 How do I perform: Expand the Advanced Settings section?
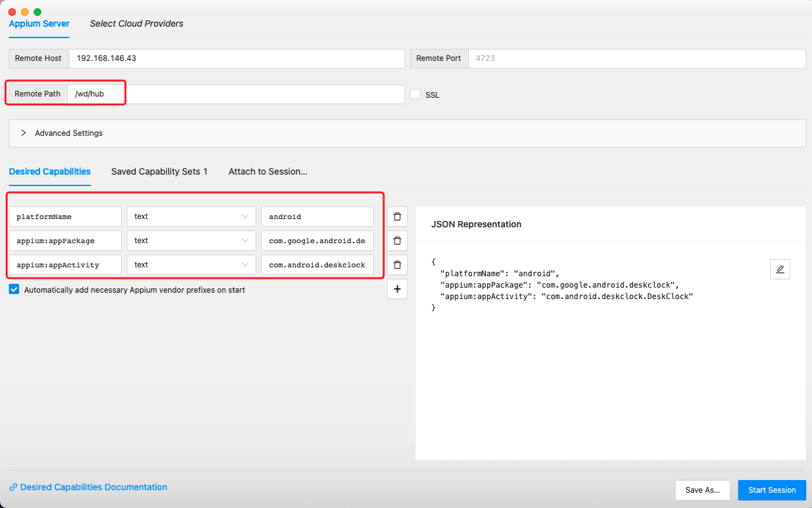pos(407,133)
